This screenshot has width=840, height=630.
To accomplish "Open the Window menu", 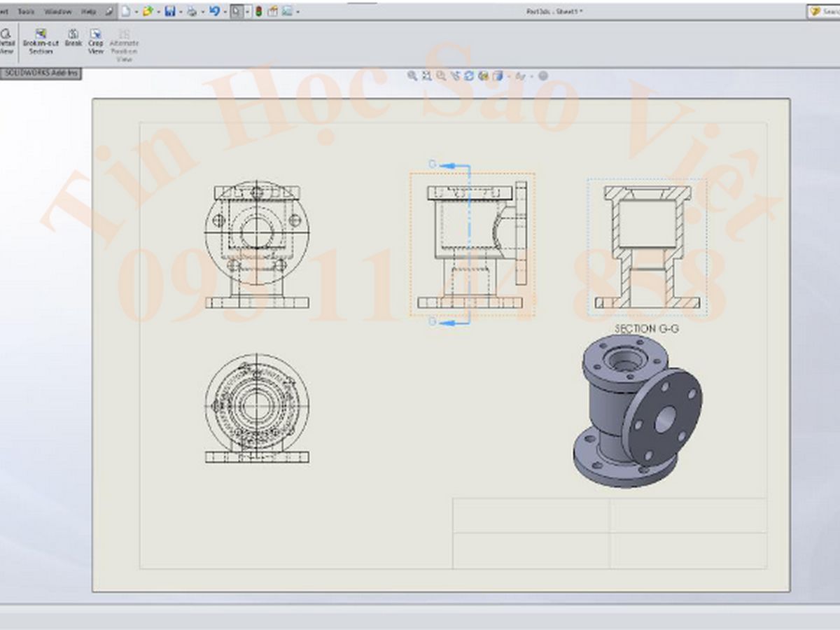I will 57,12.
